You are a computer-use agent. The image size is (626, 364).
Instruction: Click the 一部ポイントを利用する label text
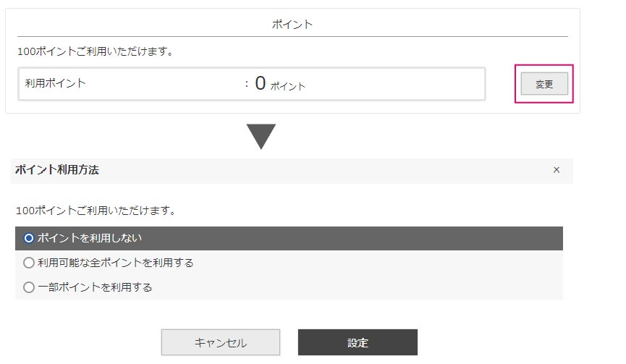coord(95,287)
